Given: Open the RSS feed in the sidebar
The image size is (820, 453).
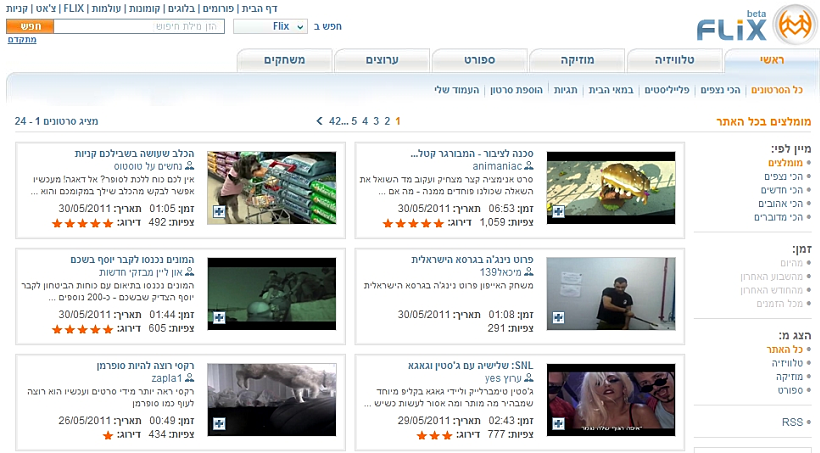Looking at the screenshot, I should point(792,422).
